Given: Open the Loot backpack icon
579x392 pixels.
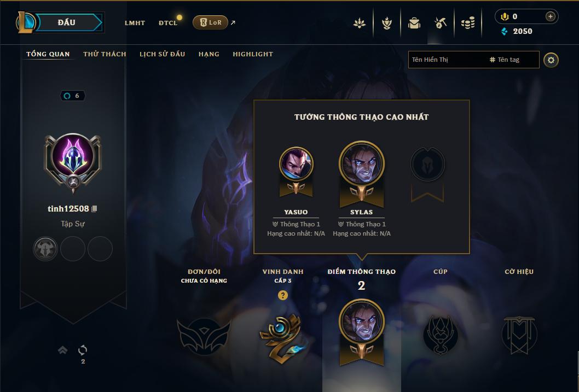Looking at the screenshot, I should coord(414,23).
